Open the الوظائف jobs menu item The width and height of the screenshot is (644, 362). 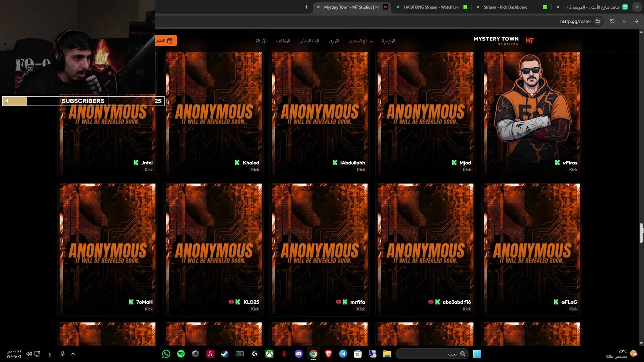point(283,41)
